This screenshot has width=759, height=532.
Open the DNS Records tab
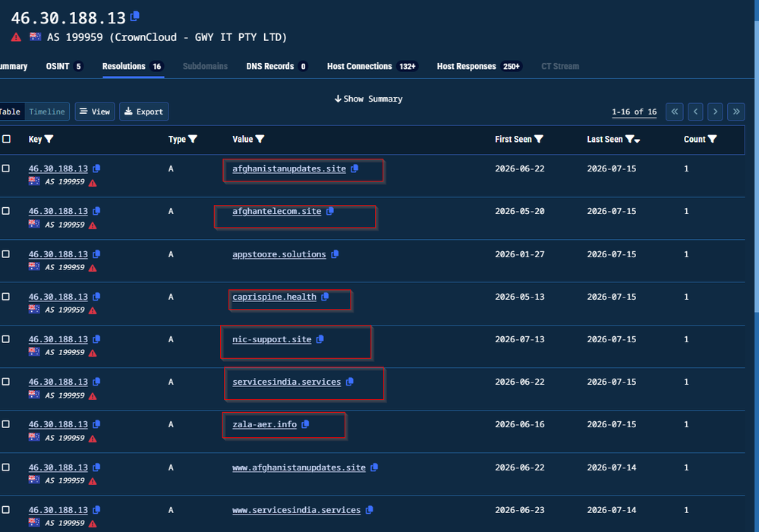[277, 66]
